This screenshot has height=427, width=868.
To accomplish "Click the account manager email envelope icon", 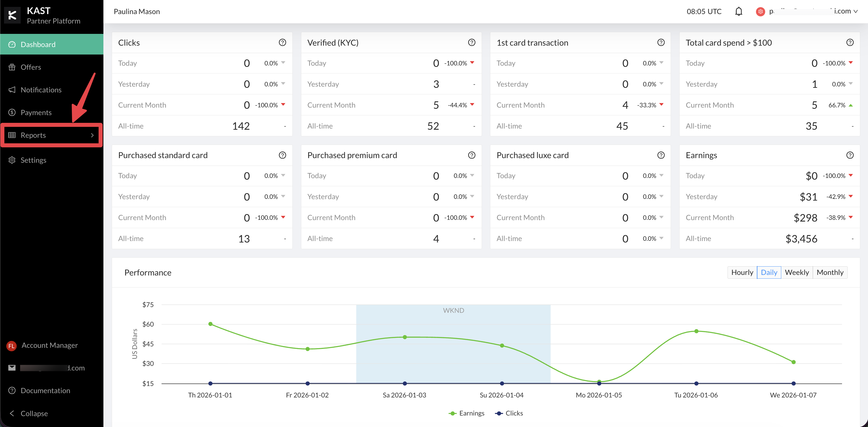I will 12,367.
